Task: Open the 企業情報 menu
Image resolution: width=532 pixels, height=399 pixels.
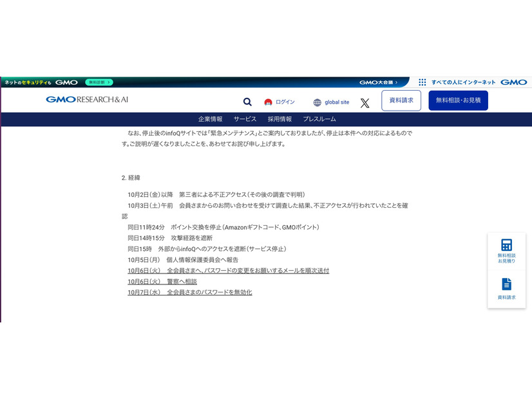Action: [x=211, y=119]
